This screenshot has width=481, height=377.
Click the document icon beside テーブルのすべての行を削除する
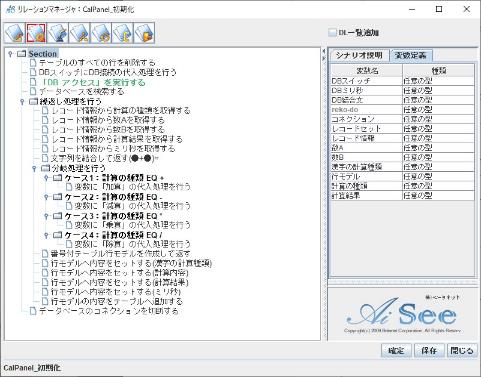pos(33,63)
